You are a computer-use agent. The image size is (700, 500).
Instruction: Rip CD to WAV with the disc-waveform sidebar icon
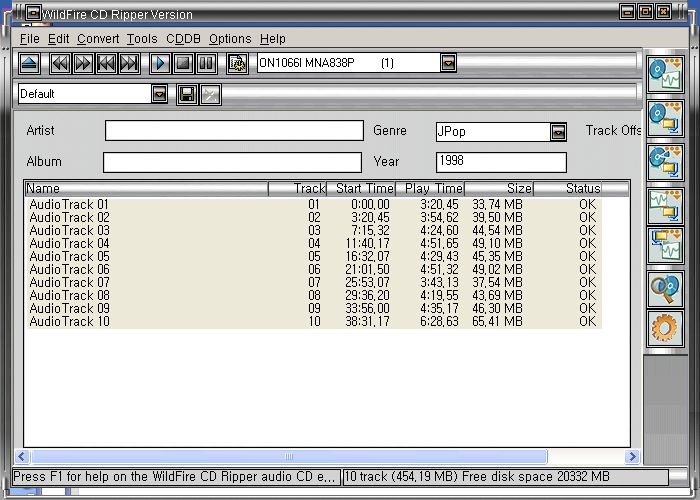coord(665,75)
